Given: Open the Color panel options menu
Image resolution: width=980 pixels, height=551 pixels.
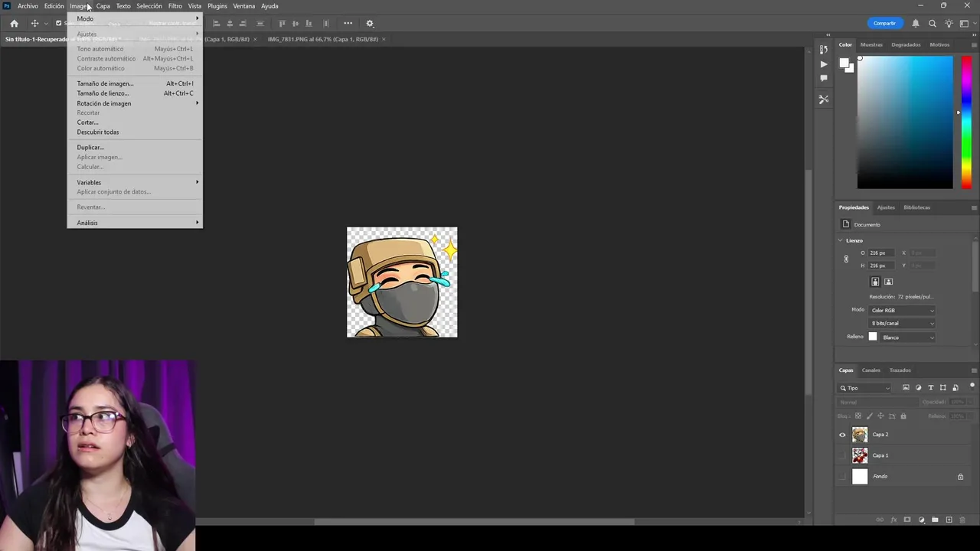Looking at the screenshot, I should [x=974, y=44].
